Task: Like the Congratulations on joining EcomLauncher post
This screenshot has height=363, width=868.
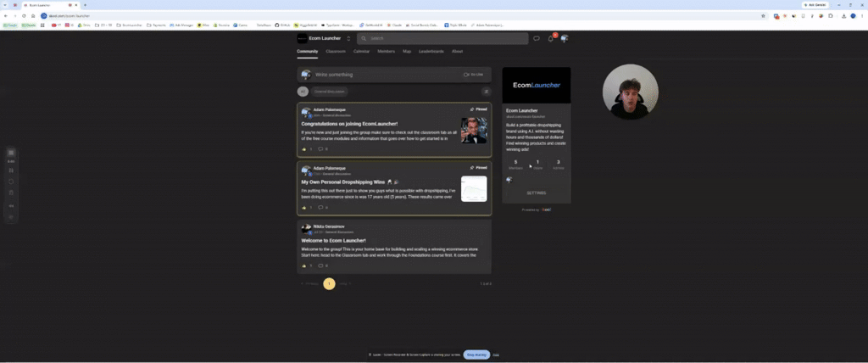Action: [304, 149]
